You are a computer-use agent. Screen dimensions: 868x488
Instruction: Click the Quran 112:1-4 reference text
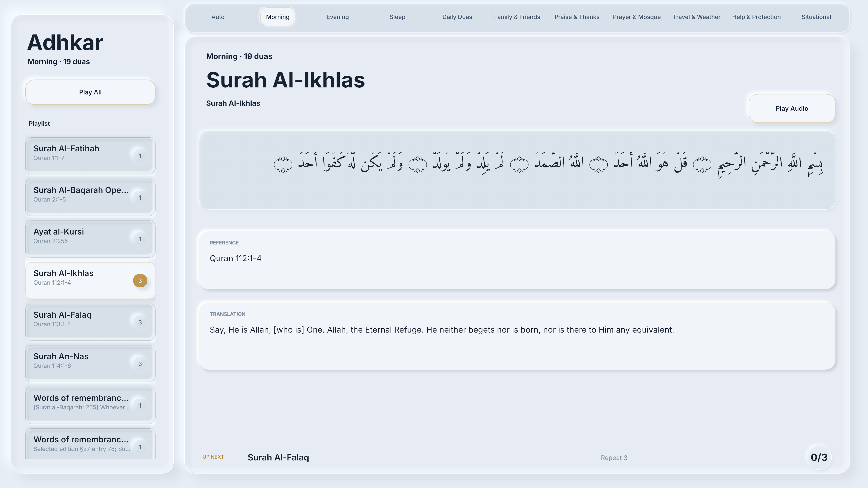pyautogui.click(x=236, y=258)
